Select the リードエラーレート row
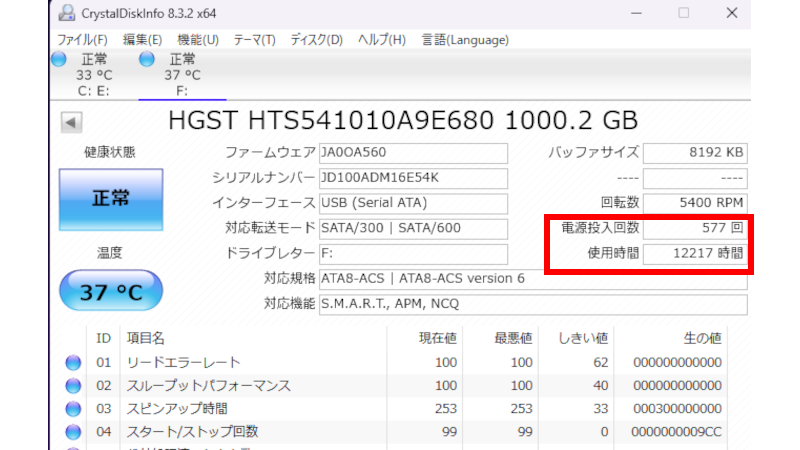Image resolution: width=800 pixels, height=450 pixels. pyautogui.click(x=393, y=362)
